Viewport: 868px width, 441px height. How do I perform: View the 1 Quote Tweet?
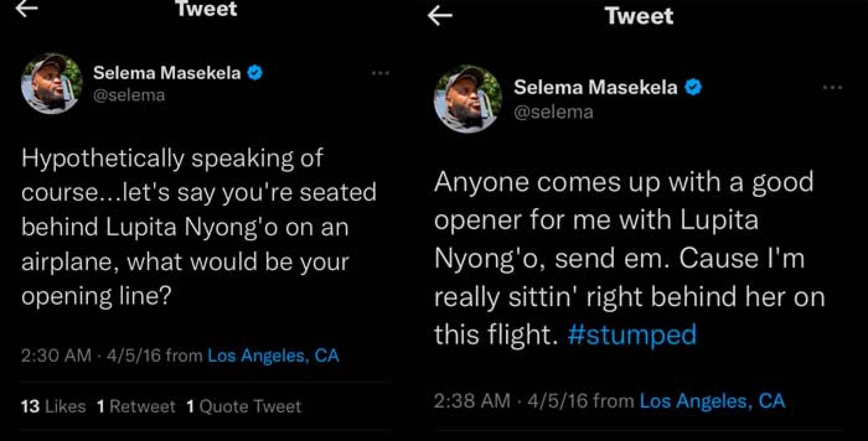point(244,406)
